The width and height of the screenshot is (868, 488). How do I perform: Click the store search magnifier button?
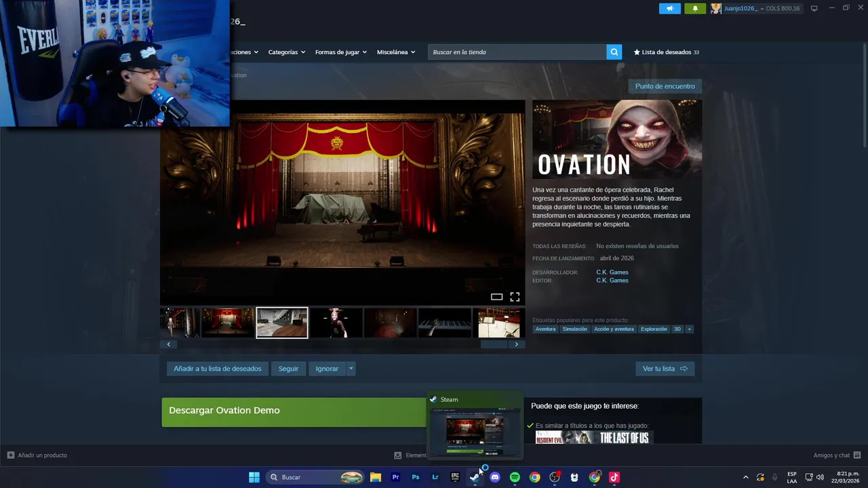coord(614,52)
